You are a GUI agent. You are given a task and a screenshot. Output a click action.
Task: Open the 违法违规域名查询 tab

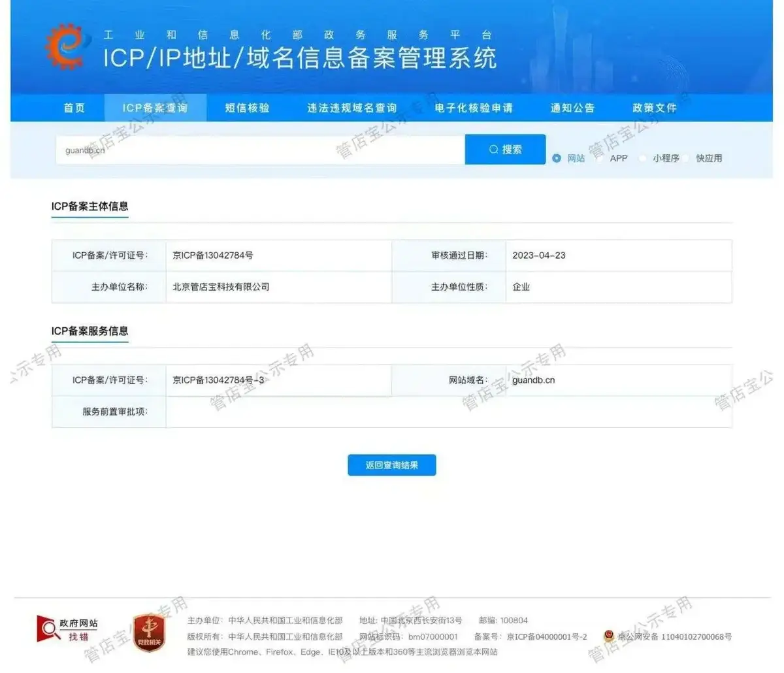(352, 108)
